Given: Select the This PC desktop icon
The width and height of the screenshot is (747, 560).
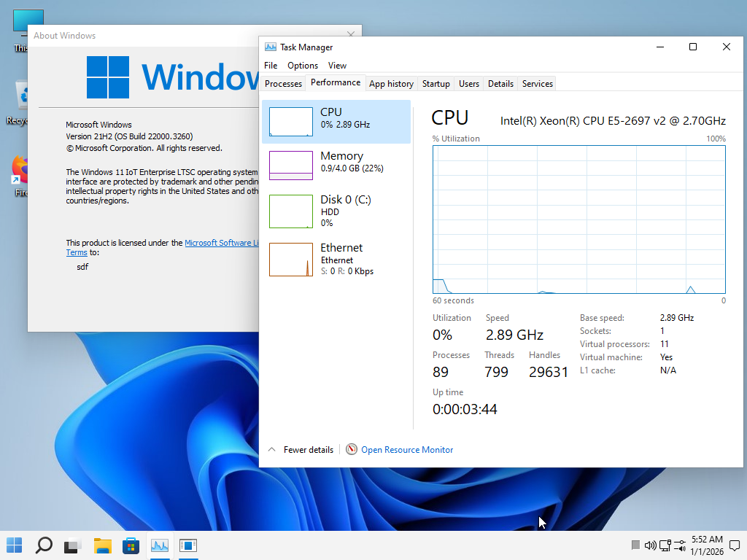Looking at the screenshot, I should (20, 31).
